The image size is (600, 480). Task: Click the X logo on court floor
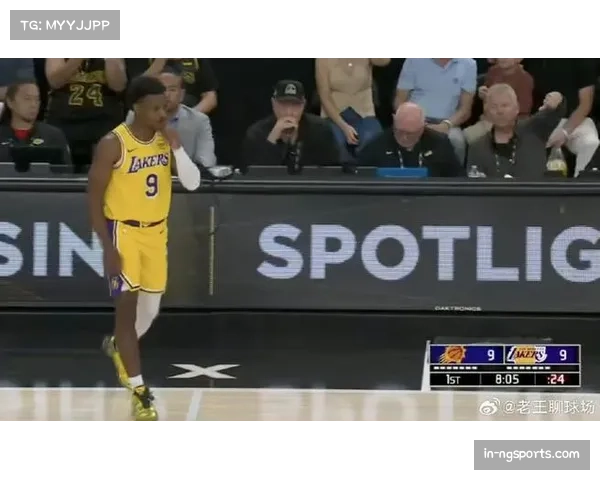click(x=203, y=371)
